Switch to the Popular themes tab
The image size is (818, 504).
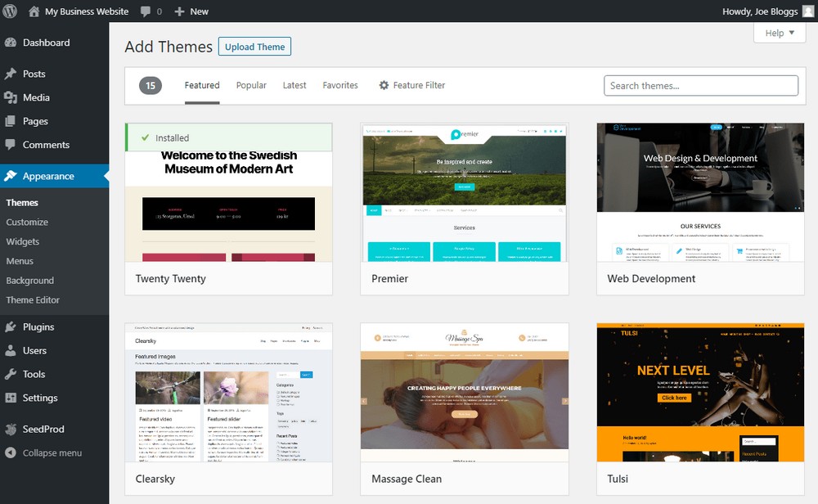pyautogui.click(x=251, y=85)
